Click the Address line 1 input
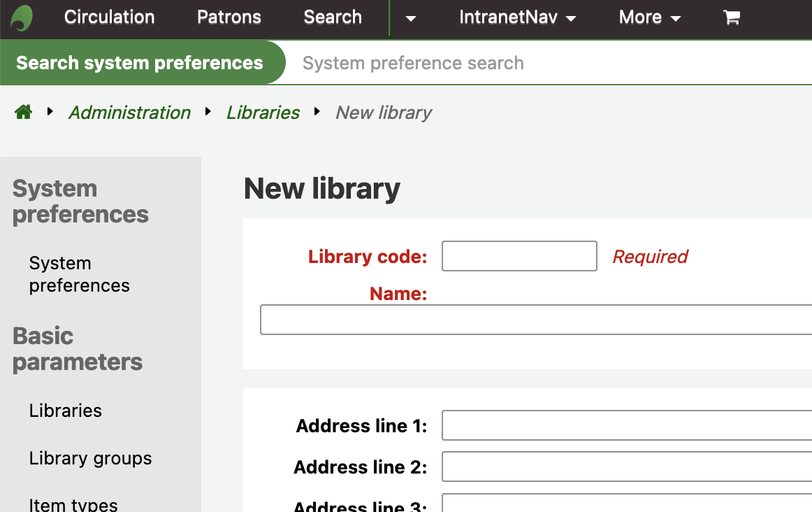Viewport: 812px width, 512px height. (626, 425)
